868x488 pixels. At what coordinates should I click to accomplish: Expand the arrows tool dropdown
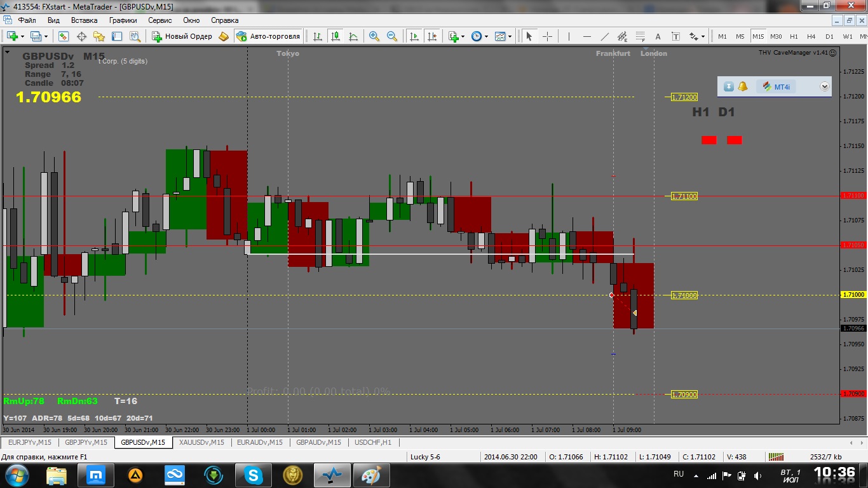click(703, 36)
